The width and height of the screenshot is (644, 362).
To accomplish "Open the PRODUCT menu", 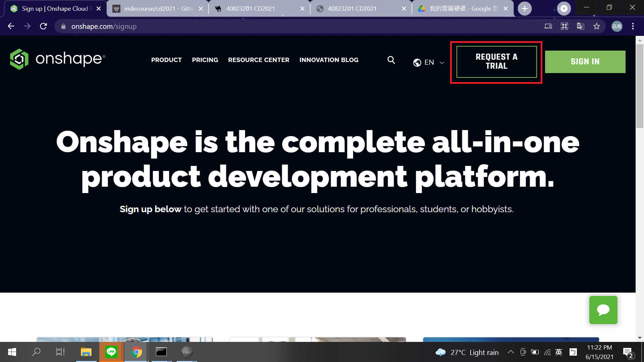I will pos(166,60).
